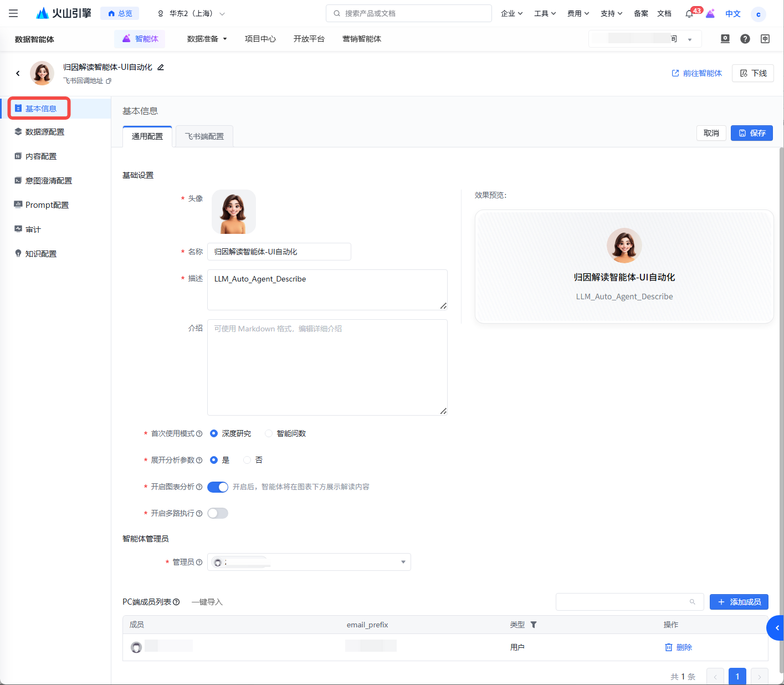Expand the 工具 menu
The width and height of the screenshot is (784, 685).
545,13
